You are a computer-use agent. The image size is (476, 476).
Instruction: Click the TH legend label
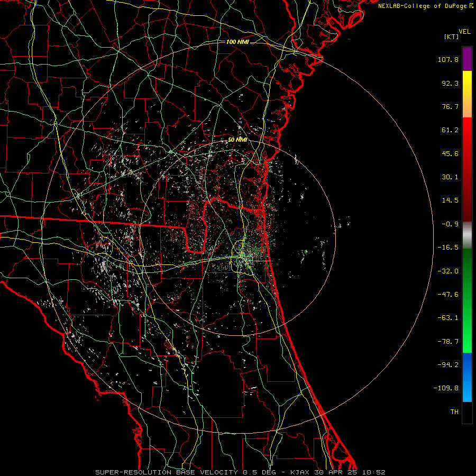pos(454,411)
